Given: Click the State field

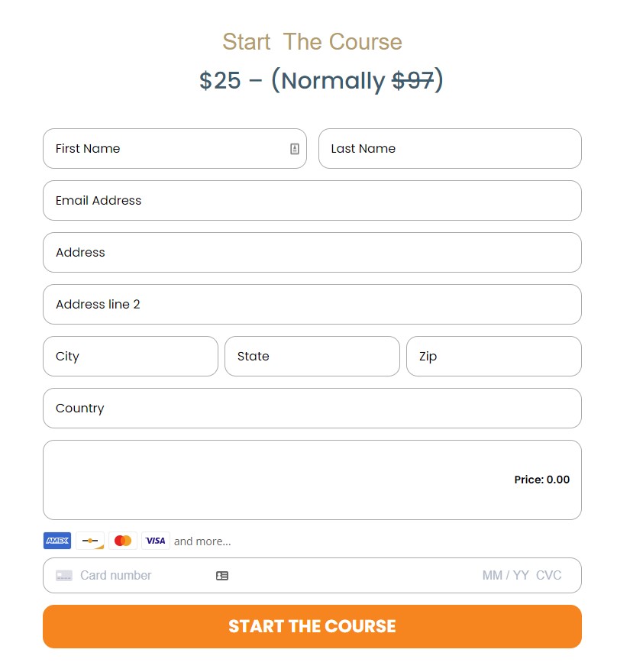Looking at the screenshot, I should (312, 356).
